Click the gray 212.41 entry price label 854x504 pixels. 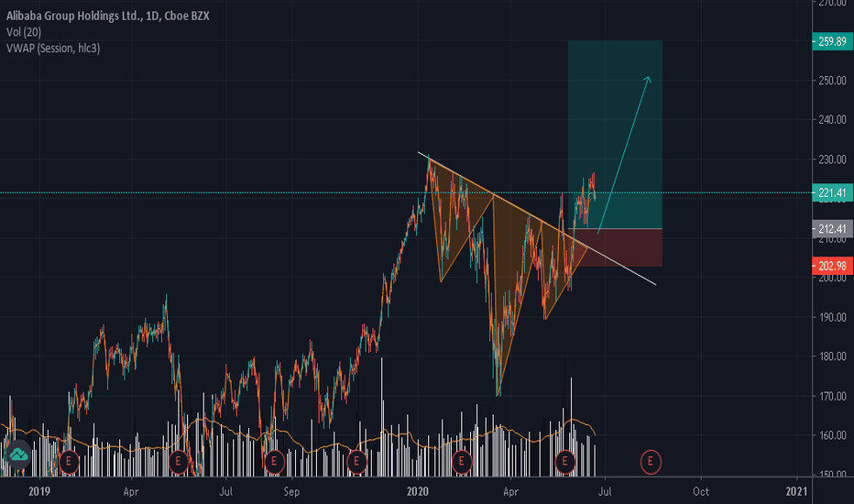coord(832,229)
